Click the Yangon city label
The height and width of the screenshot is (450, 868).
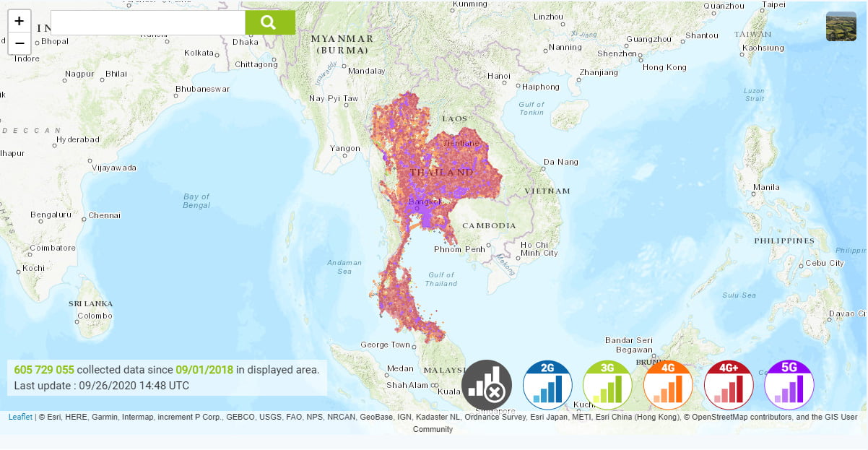pos(345,149)
